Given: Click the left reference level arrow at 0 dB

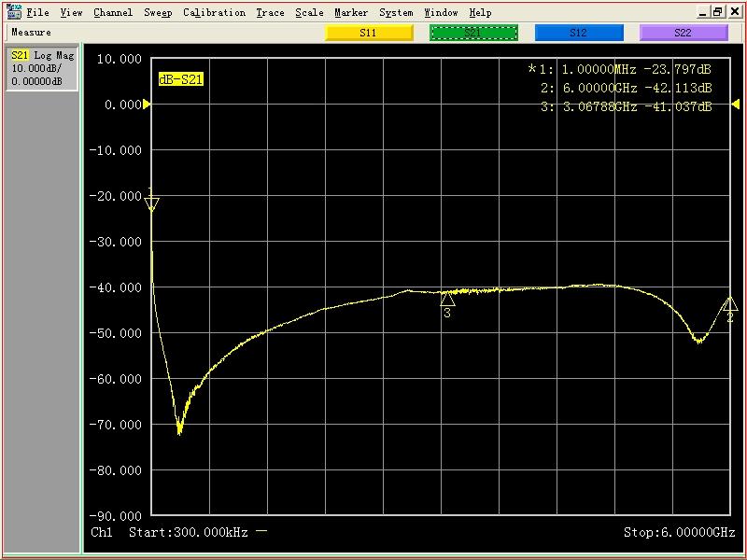Looking at the screenshot, I should point(146,105).
